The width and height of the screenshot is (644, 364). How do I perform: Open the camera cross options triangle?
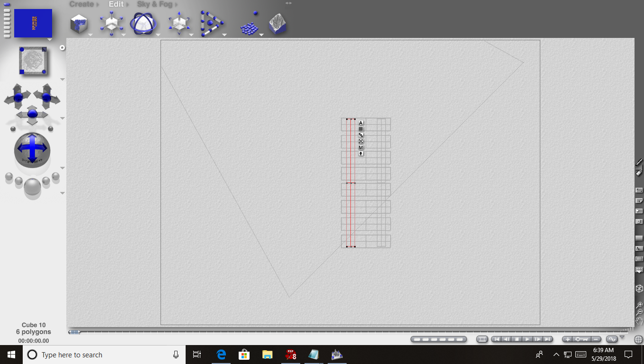point(63,118)
